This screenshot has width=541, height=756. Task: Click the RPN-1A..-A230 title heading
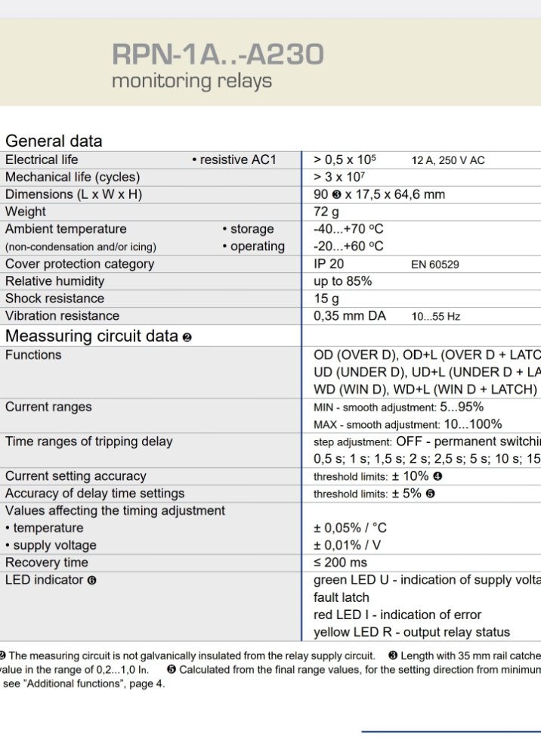pos(218,54)
